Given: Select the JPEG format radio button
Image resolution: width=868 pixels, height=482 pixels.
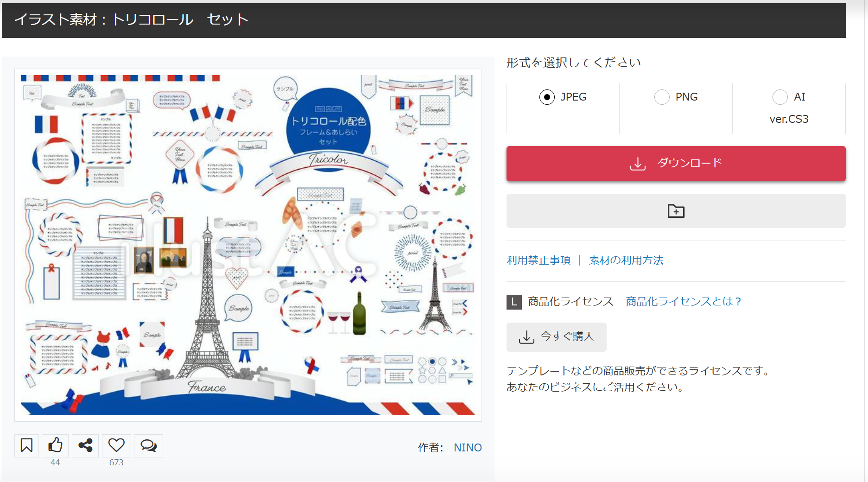Looking at the screenshot, I should click(547, 97).
